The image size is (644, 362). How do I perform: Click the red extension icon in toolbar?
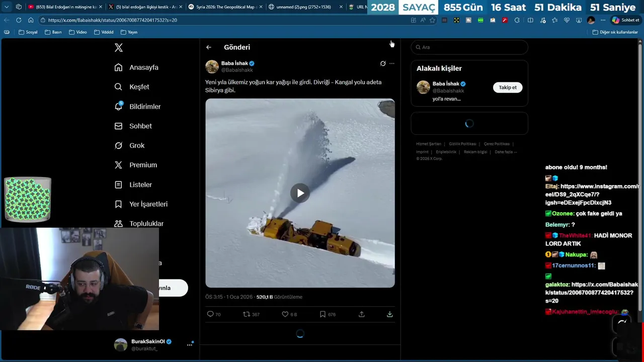point(505,20)
